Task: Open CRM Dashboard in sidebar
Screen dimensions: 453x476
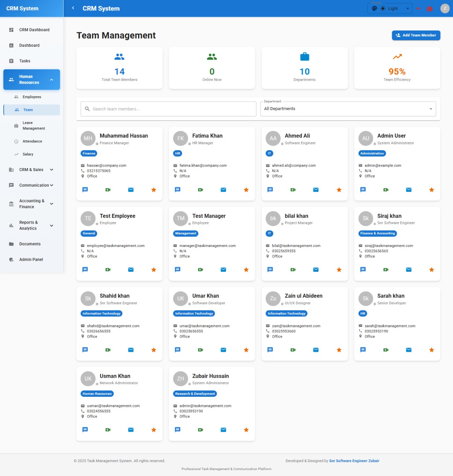Action: point(32,30)
